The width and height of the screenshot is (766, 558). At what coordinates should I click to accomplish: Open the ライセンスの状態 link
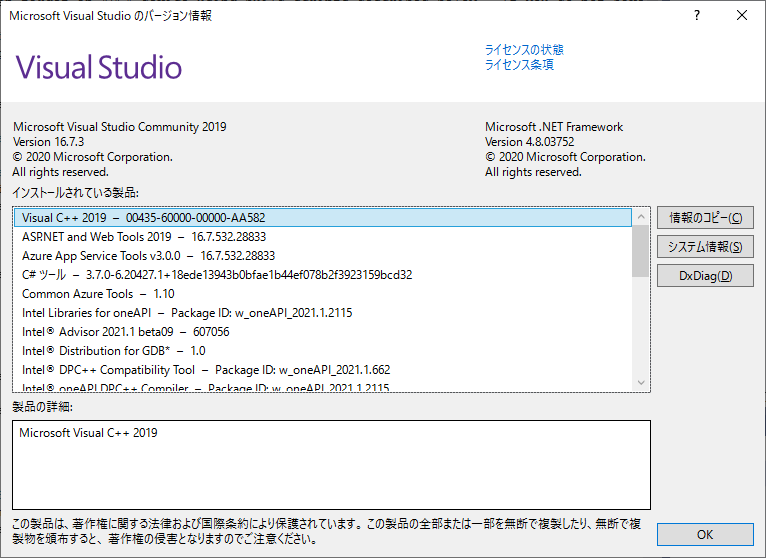(x=524, y=49)
